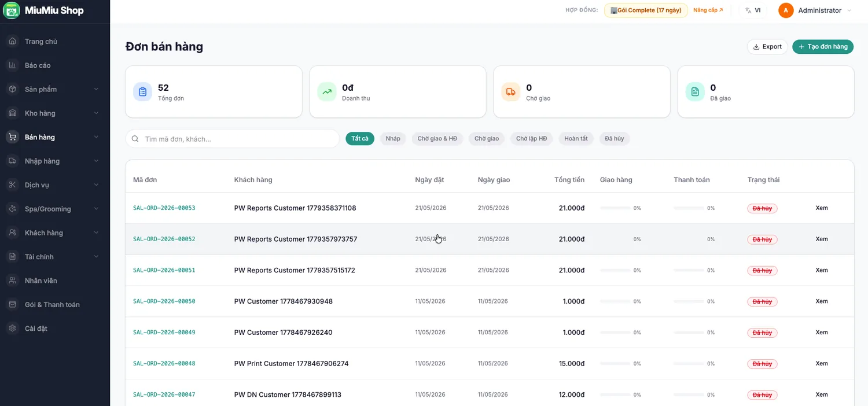Expand the Bán hàng menu chevron

[x=96, y=137]
